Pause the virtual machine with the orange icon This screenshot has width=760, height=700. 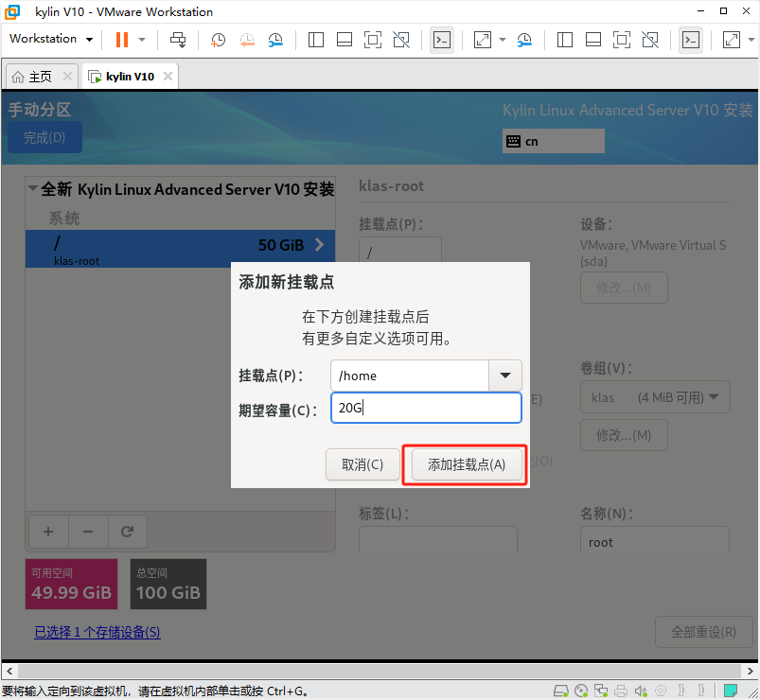pyautogui.click(x=122, y=40)
